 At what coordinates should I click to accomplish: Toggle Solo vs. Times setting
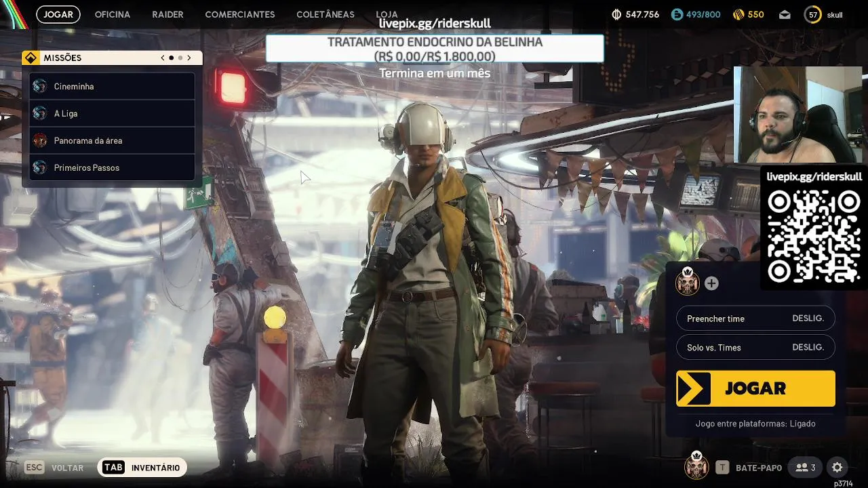point(755,347)
